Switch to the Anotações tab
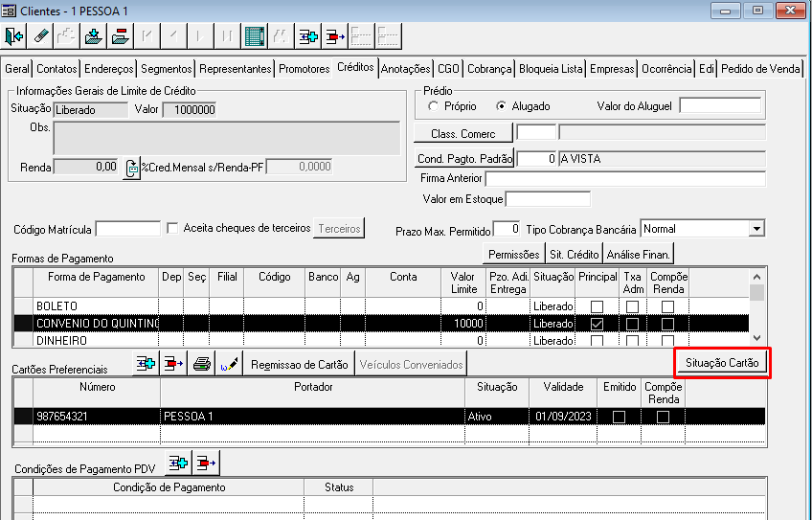Viewport: 812px width, 520px height. 405,69
